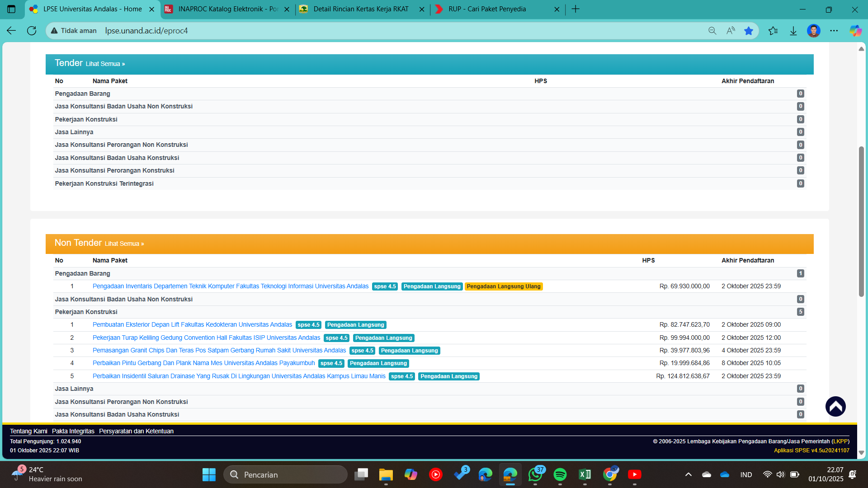This screenshot has width=868, height=488.
Task: Open the Copilot icon in the browser toolbar
Action: tap(855, 31)
